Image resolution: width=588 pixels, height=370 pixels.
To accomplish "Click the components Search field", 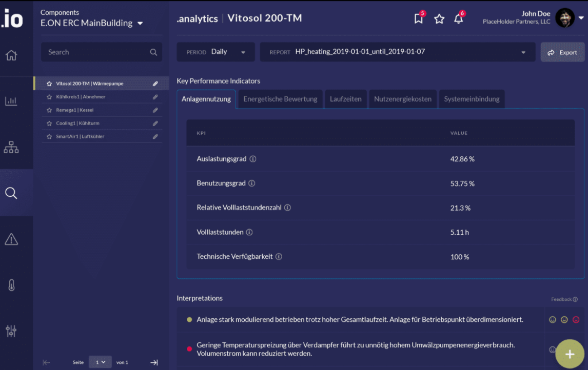I will [101, 52].
